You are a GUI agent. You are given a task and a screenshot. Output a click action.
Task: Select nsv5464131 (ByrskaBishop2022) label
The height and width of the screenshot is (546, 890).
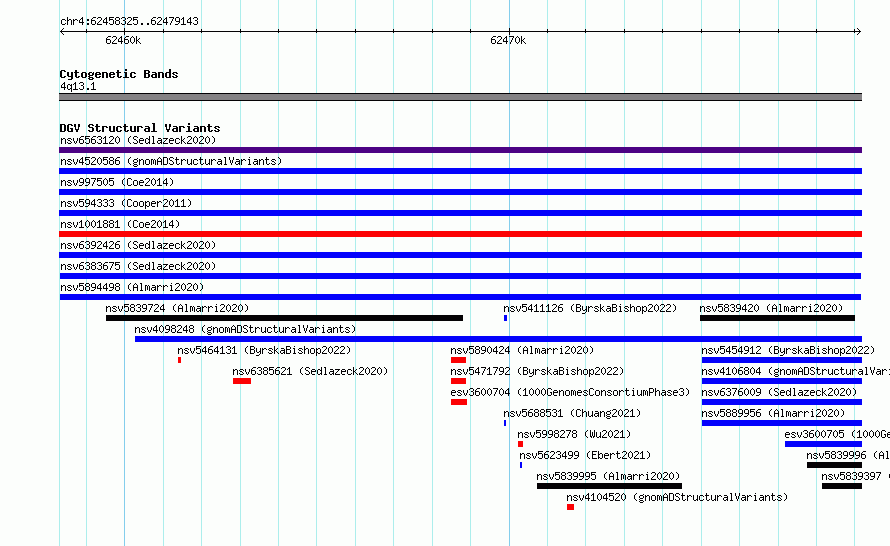[x=264, y=350]
